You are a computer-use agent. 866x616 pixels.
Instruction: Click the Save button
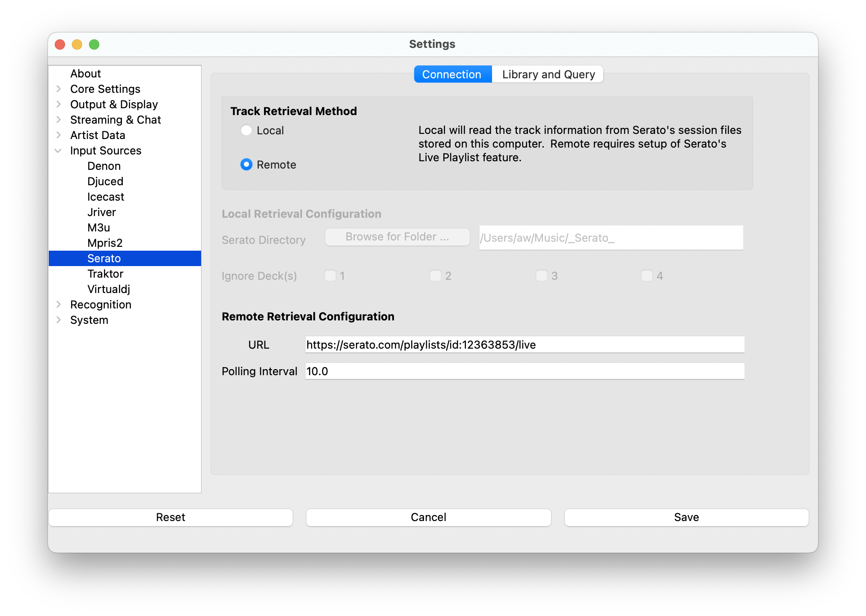click(x=686, y=517)
